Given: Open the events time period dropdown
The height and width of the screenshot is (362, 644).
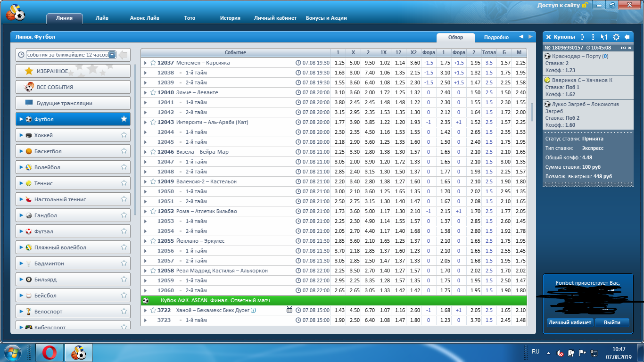Looking at the screenshot, I should click(112, 55).
